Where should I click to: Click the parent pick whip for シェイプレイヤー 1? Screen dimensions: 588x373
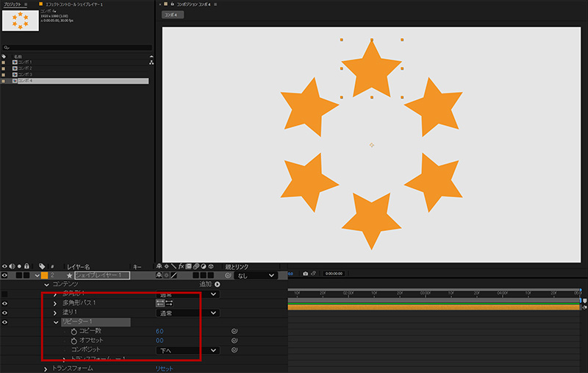tap(228, 275)
